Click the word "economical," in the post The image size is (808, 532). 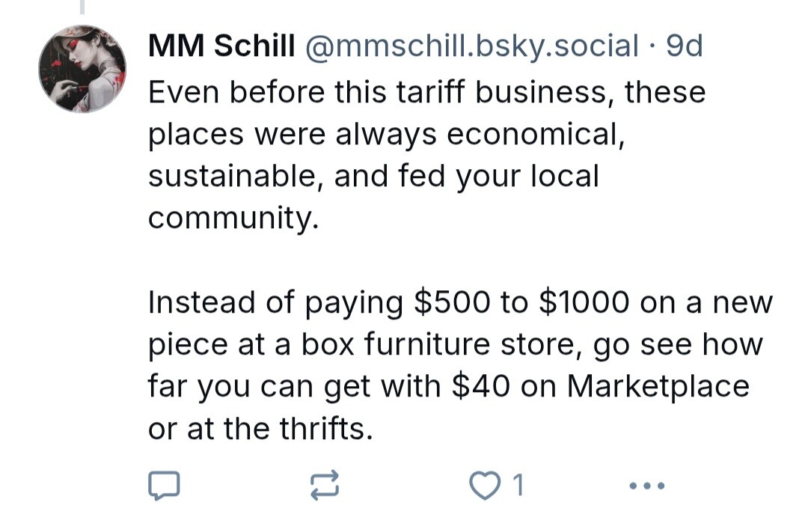click(x=536, y=135)
